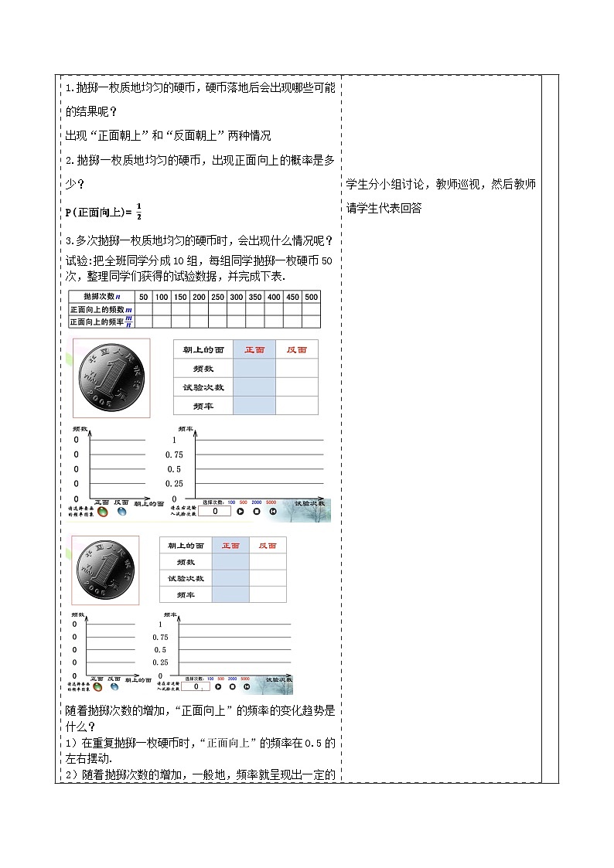Click the '450' cell in the toss count table
This screenshot has height=868, width=614.
(x=293, y=297)
